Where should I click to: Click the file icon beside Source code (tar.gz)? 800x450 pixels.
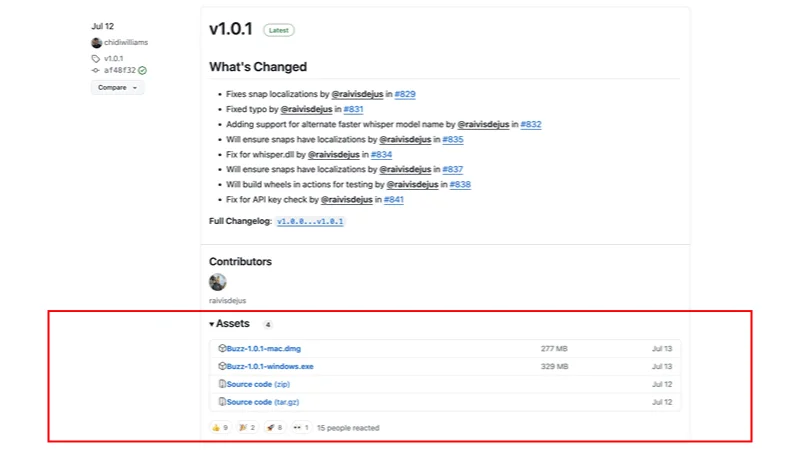[221, 402]
